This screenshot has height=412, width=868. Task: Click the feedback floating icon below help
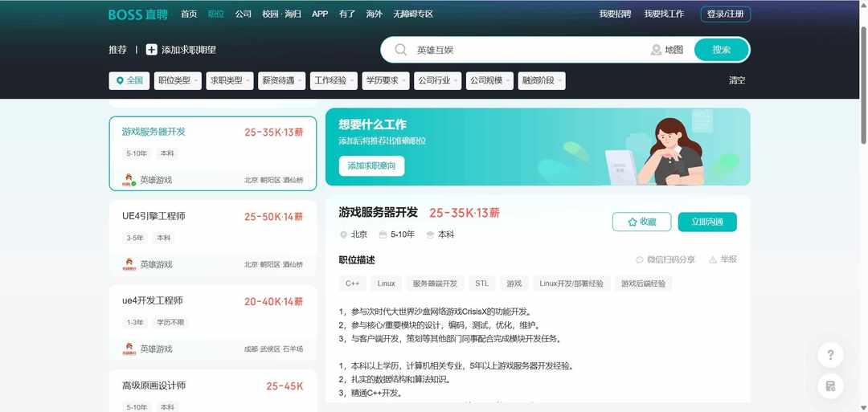(830, 386)
